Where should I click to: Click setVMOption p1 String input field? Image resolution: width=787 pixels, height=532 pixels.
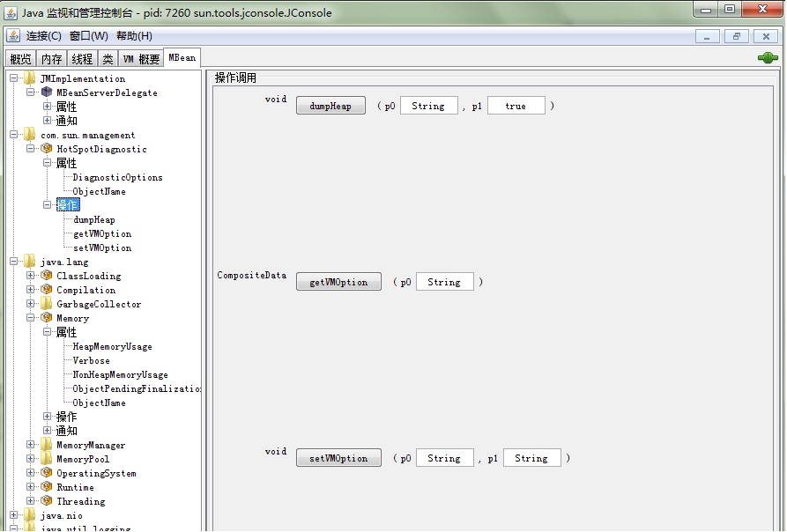coord(532,458)
